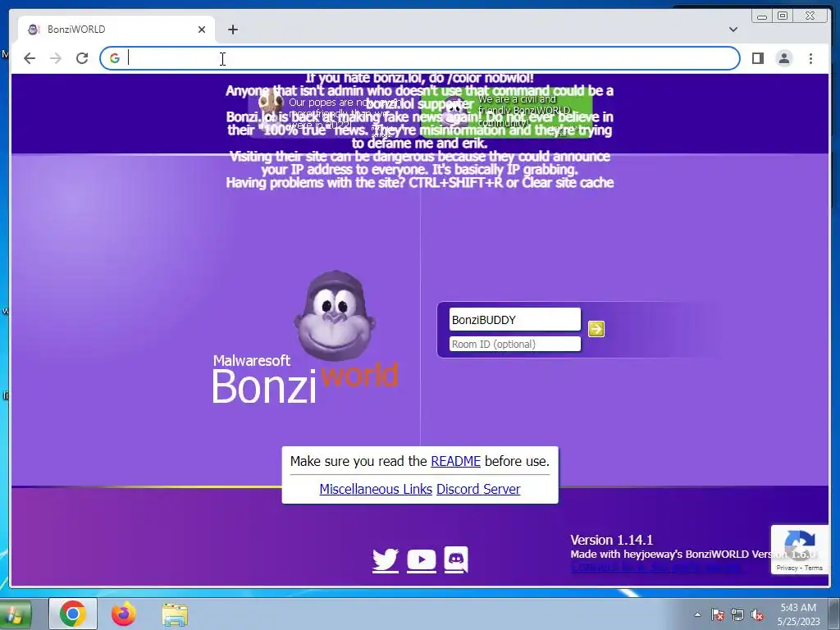Click the purple Bonzi gorilla mascot

pos(335,315)
